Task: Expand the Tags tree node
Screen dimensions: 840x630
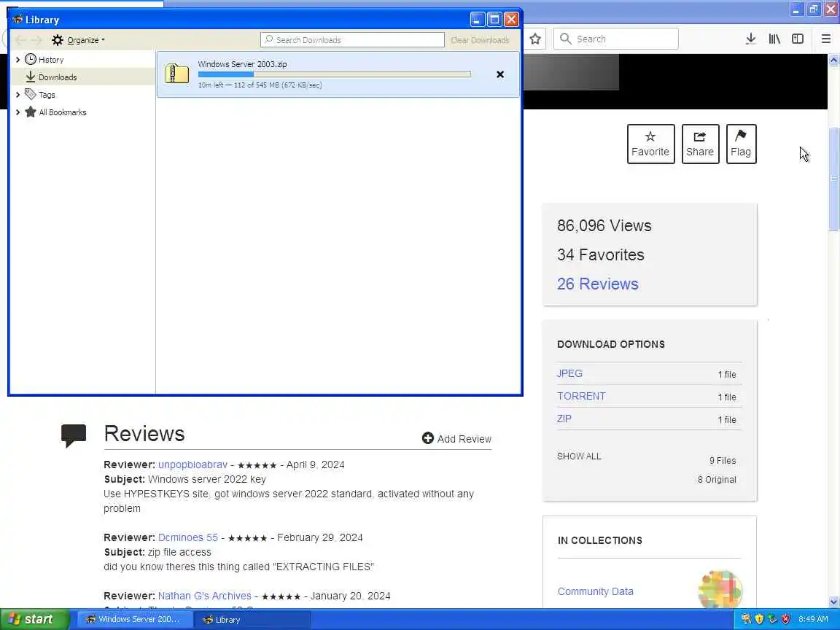Action: point(17,95)
